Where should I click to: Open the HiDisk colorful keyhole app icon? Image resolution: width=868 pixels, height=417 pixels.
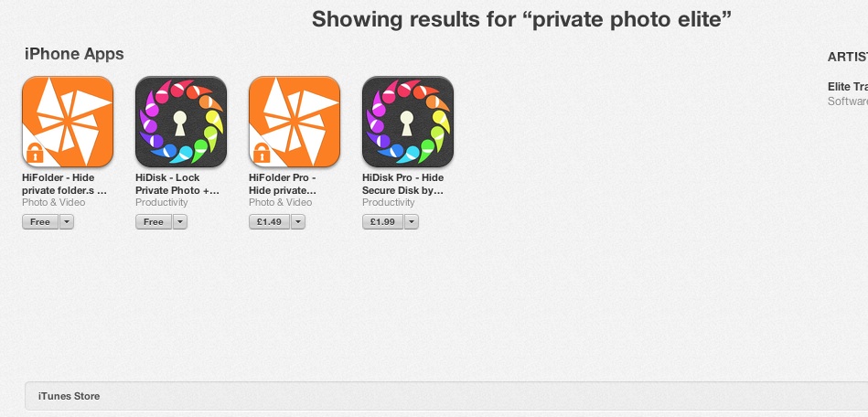181,122
